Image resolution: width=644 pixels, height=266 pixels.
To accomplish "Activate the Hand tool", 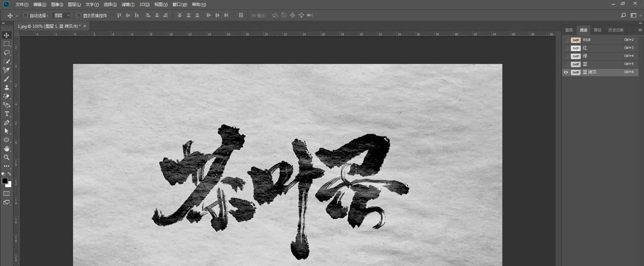I will click(6, 148).
